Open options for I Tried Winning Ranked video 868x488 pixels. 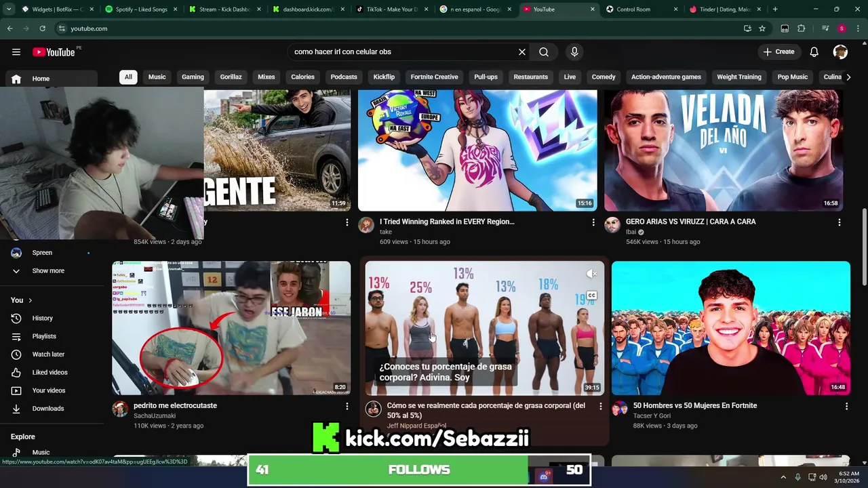click(x=593, y=222)
